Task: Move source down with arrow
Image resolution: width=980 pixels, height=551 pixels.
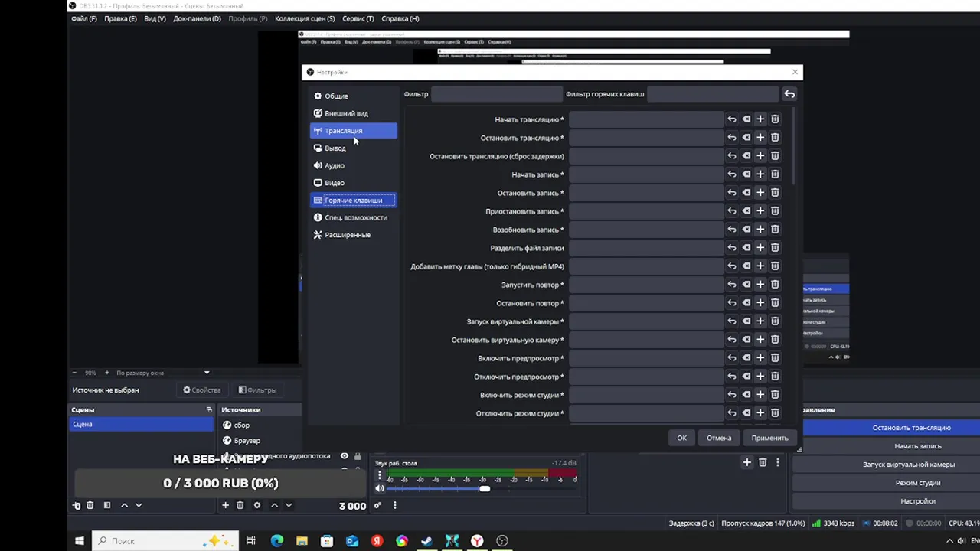Action: pos(289,505)
